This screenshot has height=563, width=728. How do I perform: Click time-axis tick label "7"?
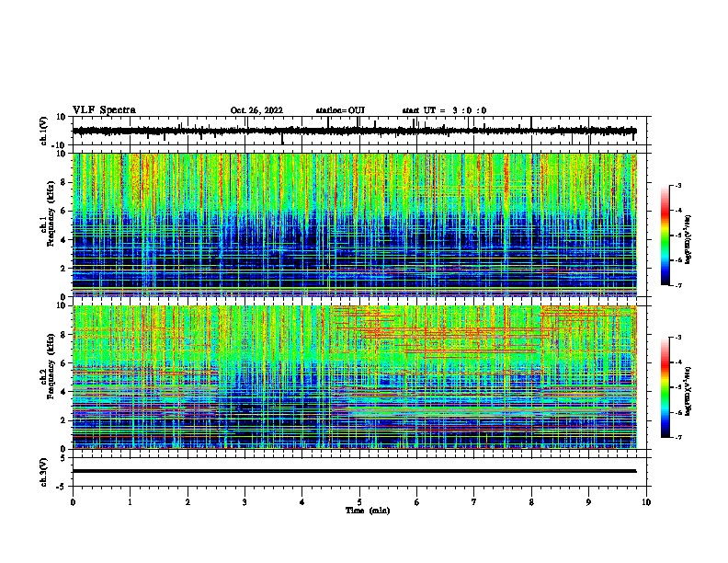[x=474, y=502]
